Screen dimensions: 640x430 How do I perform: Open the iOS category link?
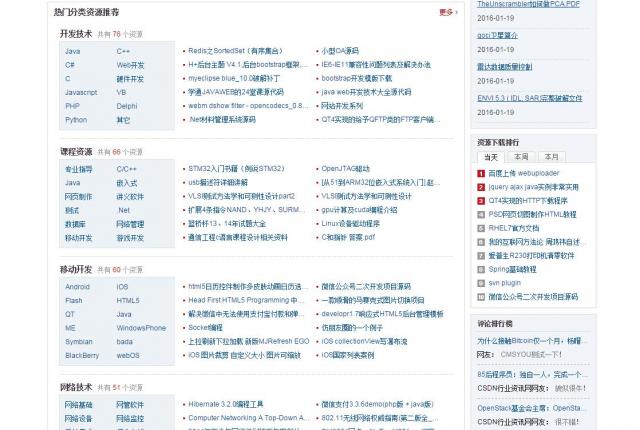click(122, 287)
